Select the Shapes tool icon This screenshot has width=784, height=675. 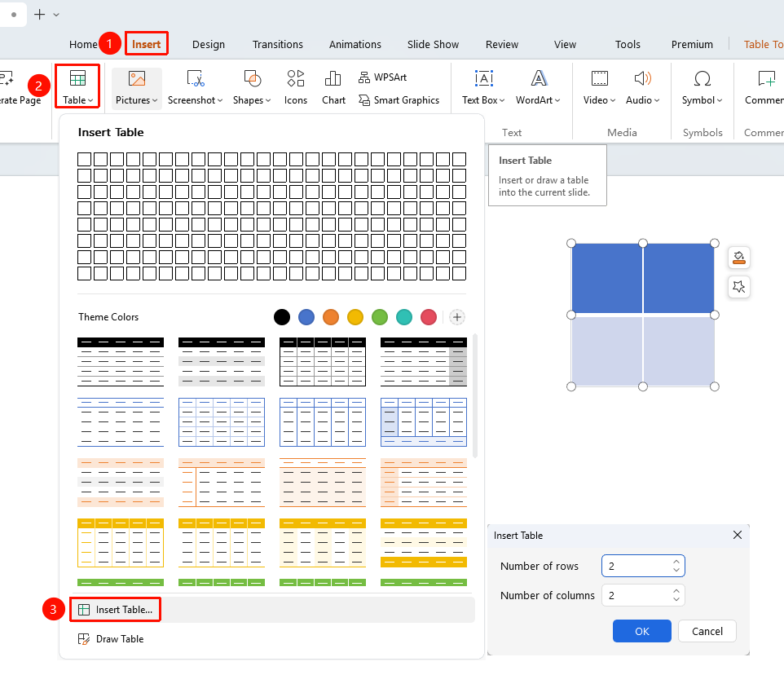tap(252, 79)
